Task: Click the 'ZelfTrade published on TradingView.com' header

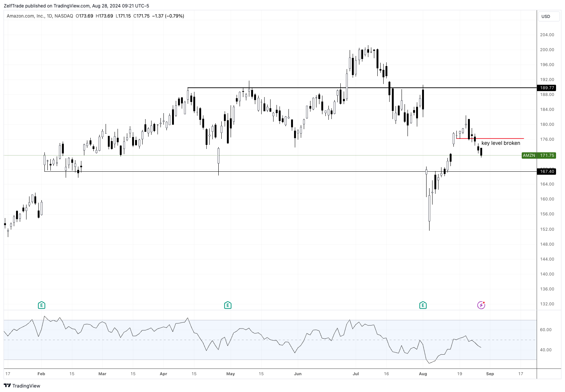Action: pyautogui.click(x=76, y=6)
